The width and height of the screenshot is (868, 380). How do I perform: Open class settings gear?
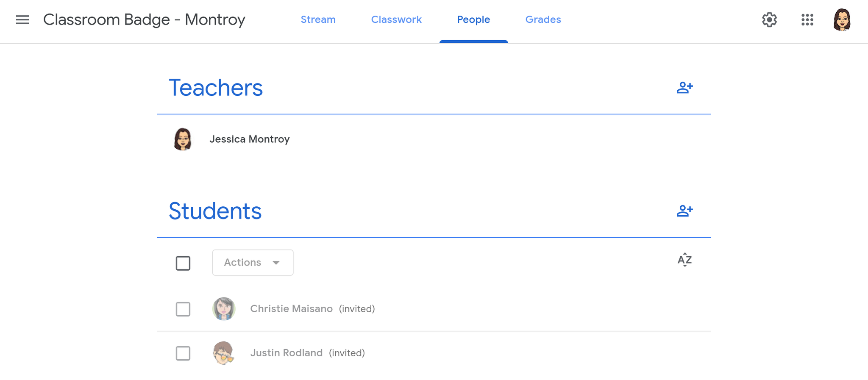[x=769, y=20]
